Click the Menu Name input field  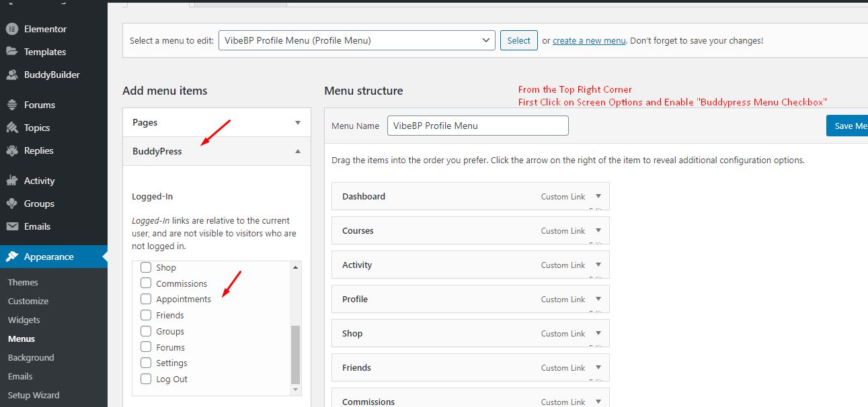478,126
